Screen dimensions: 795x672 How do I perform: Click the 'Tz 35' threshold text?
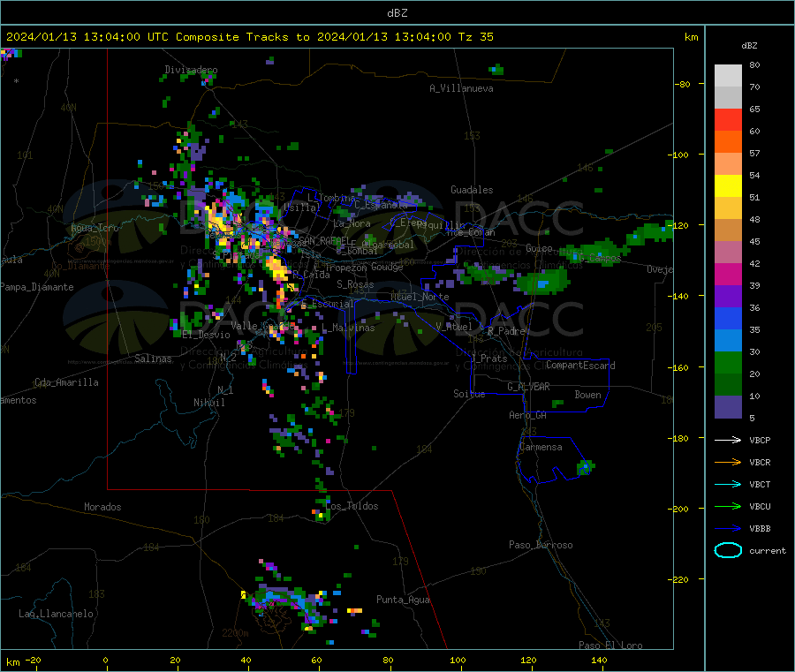[475, 37]
